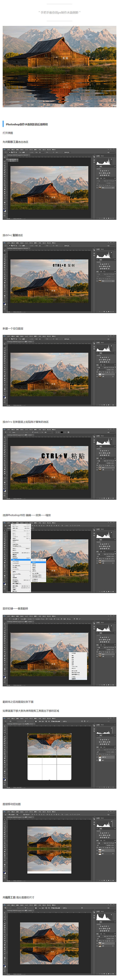The width and height of the screenshot is (119, 980).
Task: Click the text 选择Photoshop中的 编辑——变换——缩放
Action: pyautogui.click(x=27, y=515)
